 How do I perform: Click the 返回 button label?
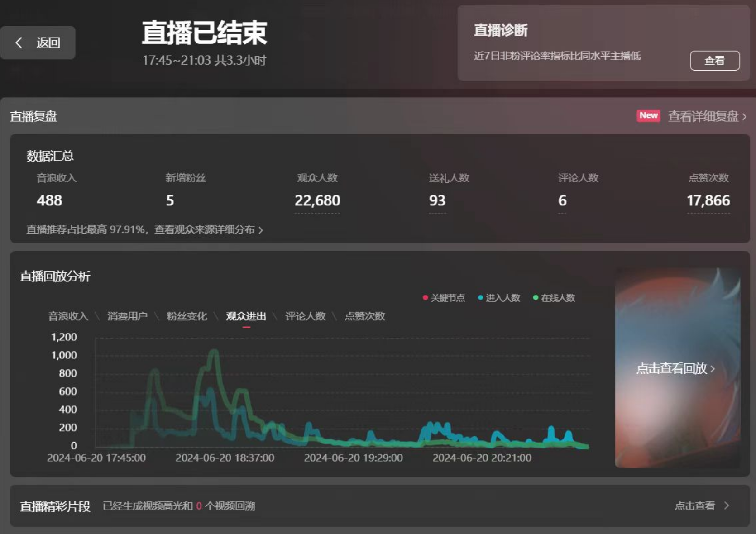(x=48, y=43)
